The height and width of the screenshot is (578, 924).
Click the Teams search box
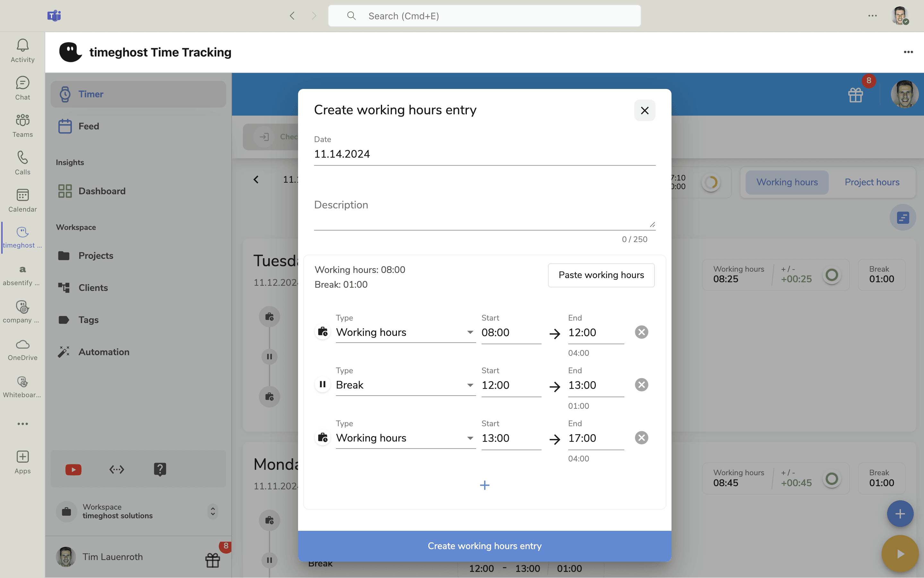tap(484, 16)
